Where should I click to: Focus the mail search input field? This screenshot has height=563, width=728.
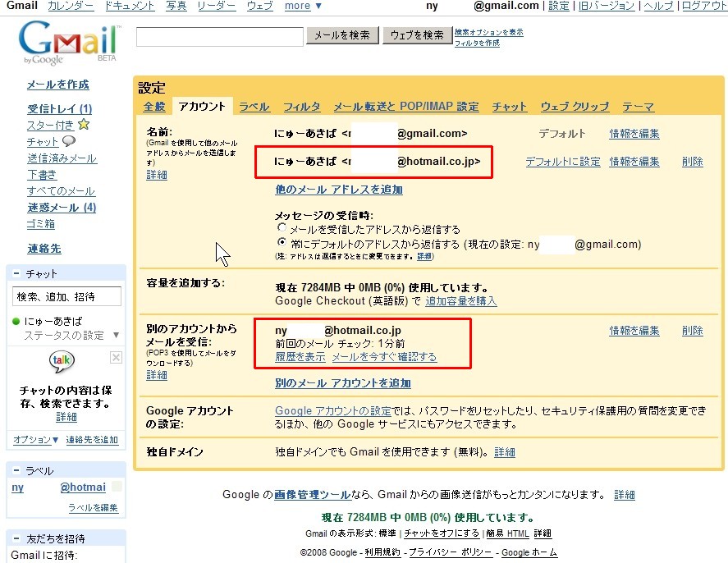(220, 37)
